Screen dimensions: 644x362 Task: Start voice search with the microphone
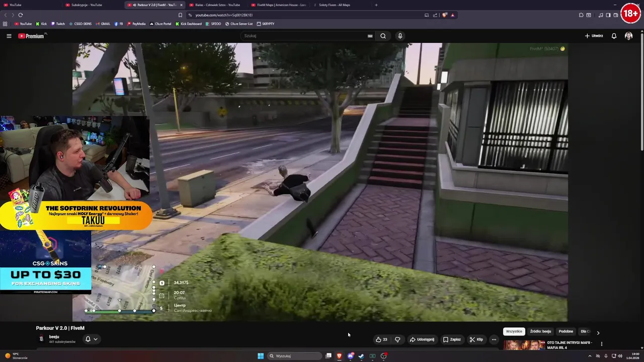point(400,36)
